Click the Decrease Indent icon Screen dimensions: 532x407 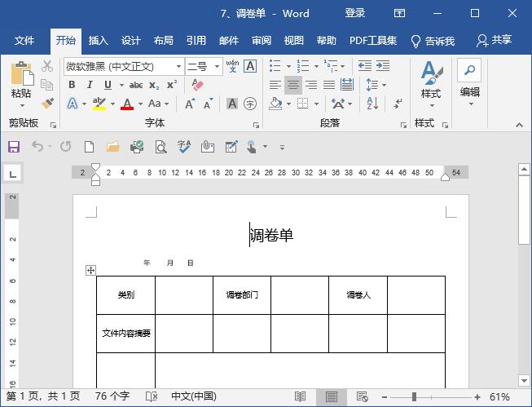coord(365,66)
